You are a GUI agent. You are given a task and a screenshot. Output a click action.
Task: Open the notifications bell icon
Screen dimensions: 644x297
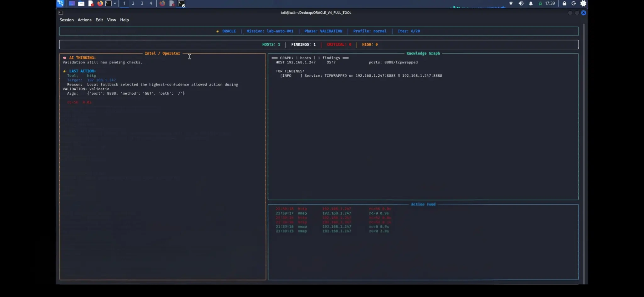pos(531,3)
